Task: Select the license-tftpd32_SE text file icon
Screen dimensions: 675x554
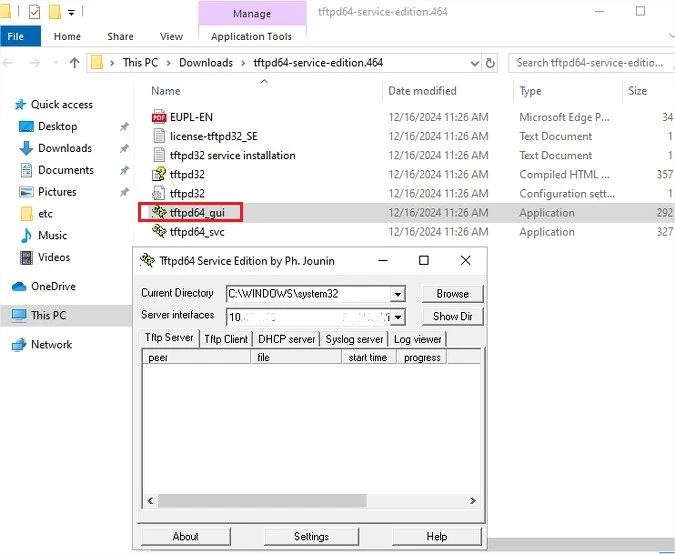Action: (159, 136)
